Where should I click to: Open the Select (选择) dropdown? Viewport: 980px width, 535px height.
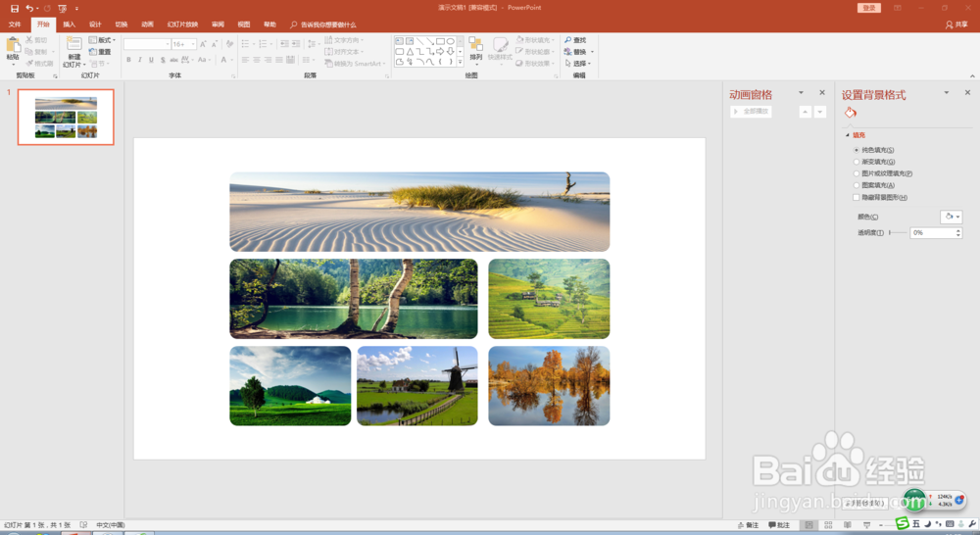point(577,63)
